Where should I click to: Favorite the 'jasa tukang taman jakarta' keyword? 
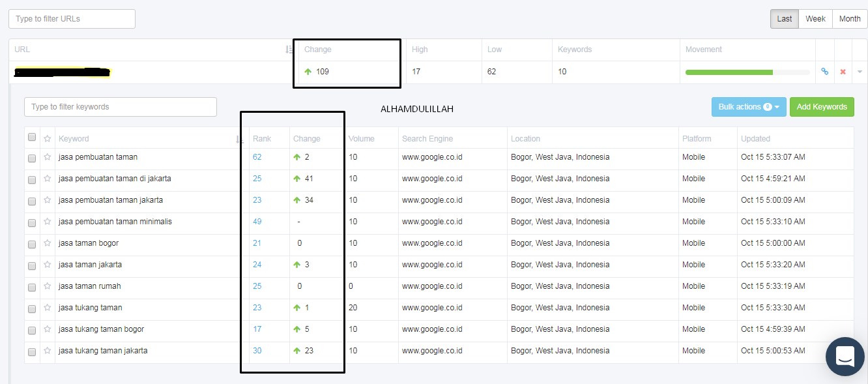tap(47, 351)
